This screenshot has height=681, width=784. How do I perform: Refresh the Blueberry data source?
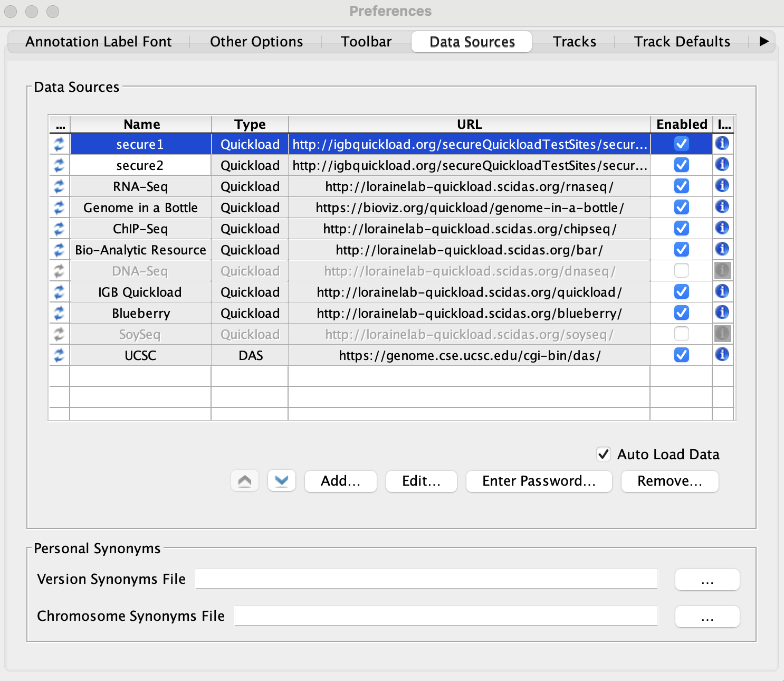point(59,313)
